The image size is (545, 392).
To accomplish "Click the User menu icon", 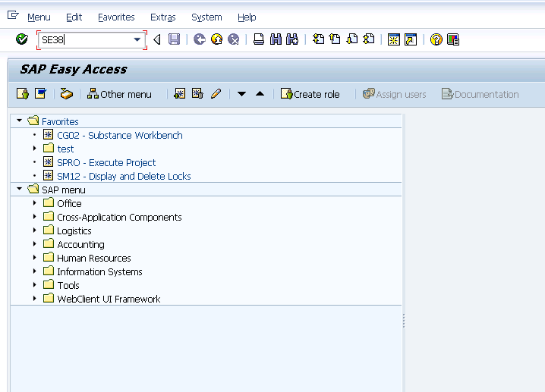I will tap(23, 94).
